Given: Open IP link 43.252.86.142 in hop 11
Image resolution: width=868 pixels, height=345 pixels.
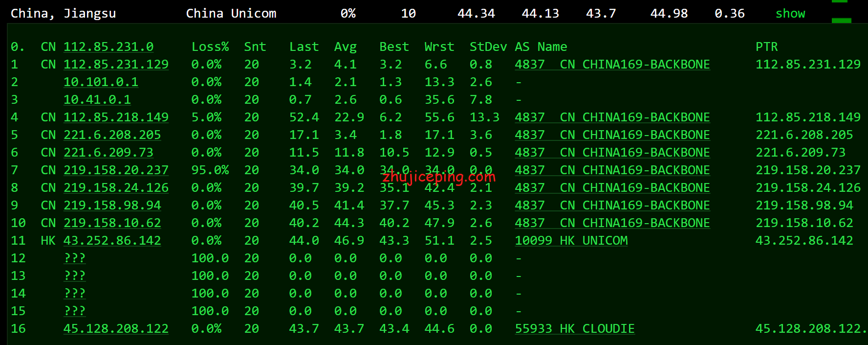Looking at the screenshot, I should click(112, 240).
